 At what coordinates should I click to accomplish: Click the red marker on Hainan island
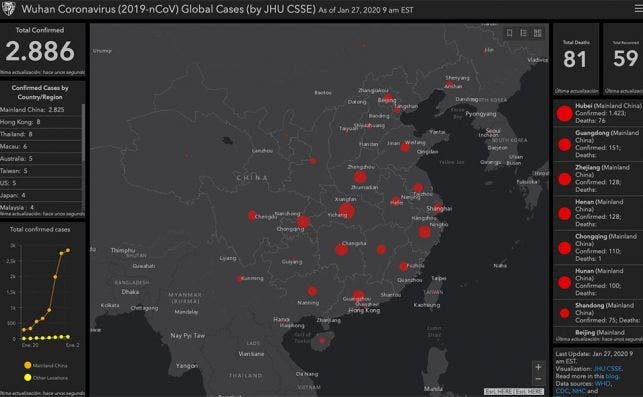click(x=322, y=341)
